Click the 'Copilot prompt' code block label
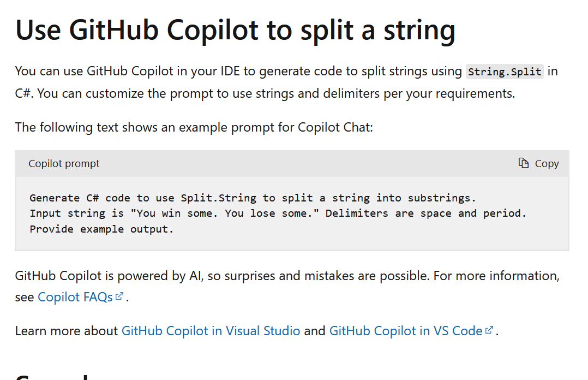The height and width of the screenshot is (380, 588). click(x=64, y=164)
